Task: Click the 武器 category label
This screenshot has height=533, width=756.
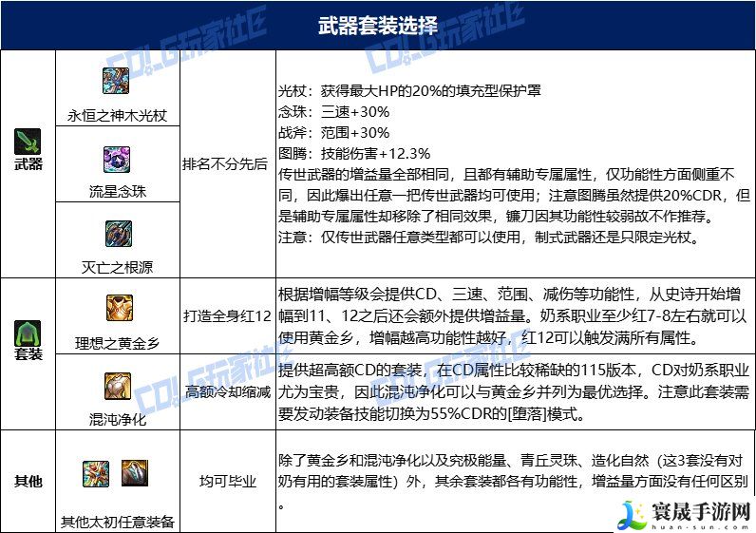Action: 28,164
